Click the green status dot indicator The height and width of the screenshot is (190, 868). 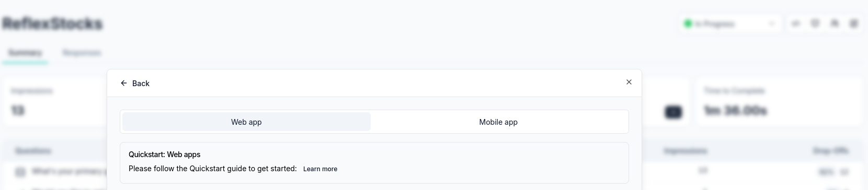pyautogui.click(x=688, y=23)
